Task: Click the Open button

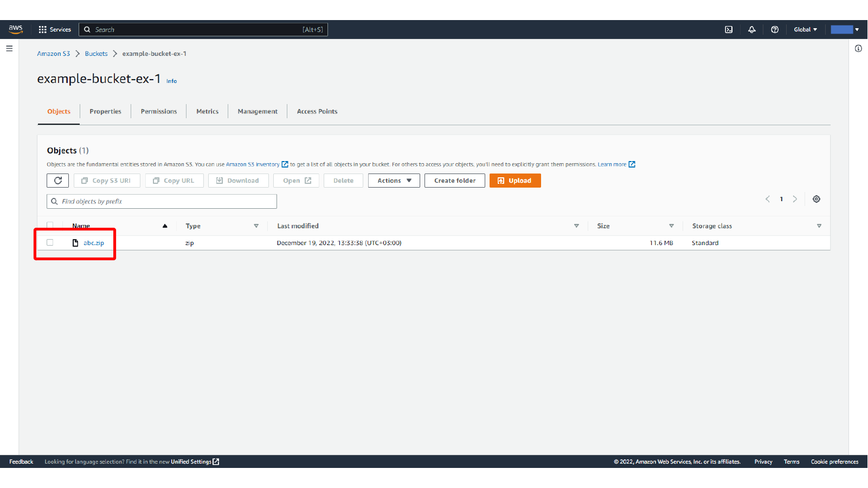Action: pyautogui.click(x=297, y=181)
